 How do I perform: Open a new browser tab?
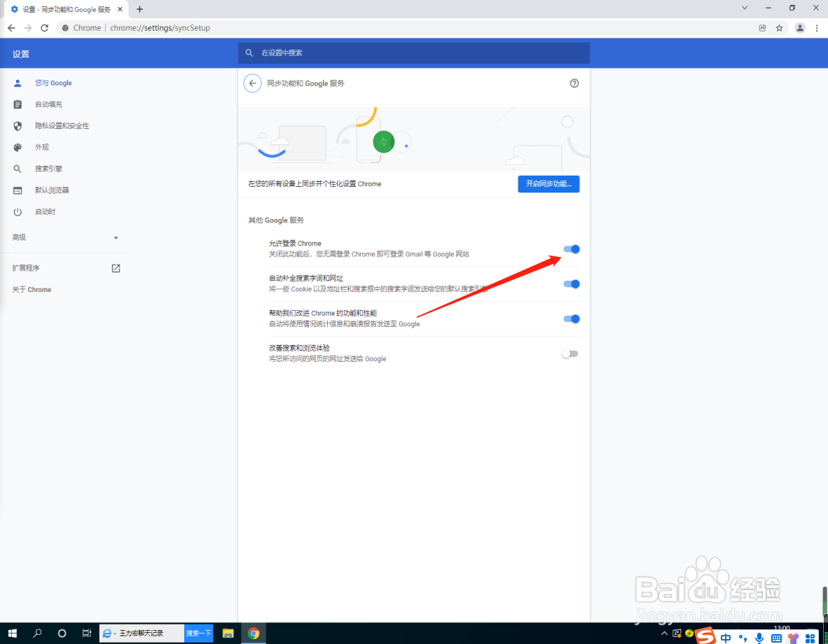tap(139, 9)
